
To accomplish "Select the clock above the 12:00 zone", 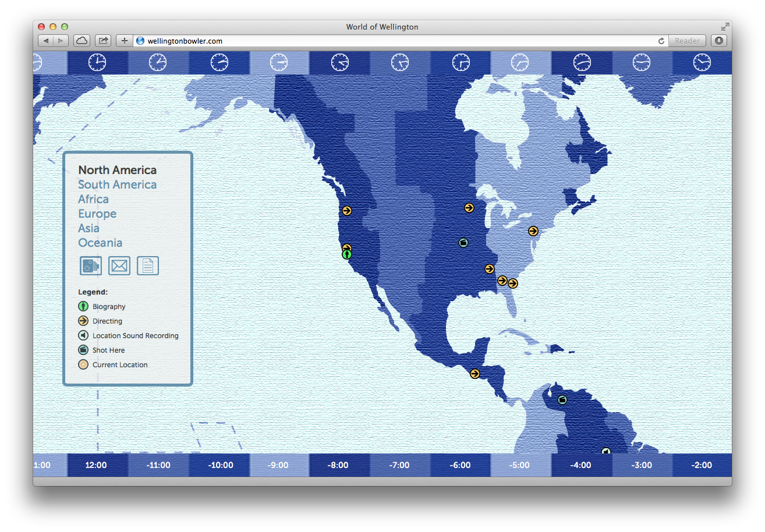I will (97, 62).
